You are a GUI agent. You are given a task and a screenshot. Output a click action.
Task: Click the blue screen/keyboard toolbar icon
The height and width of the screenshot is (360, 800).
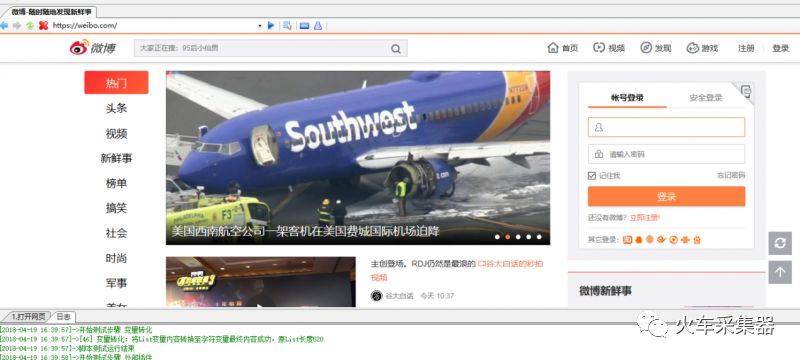coord(305,25)
